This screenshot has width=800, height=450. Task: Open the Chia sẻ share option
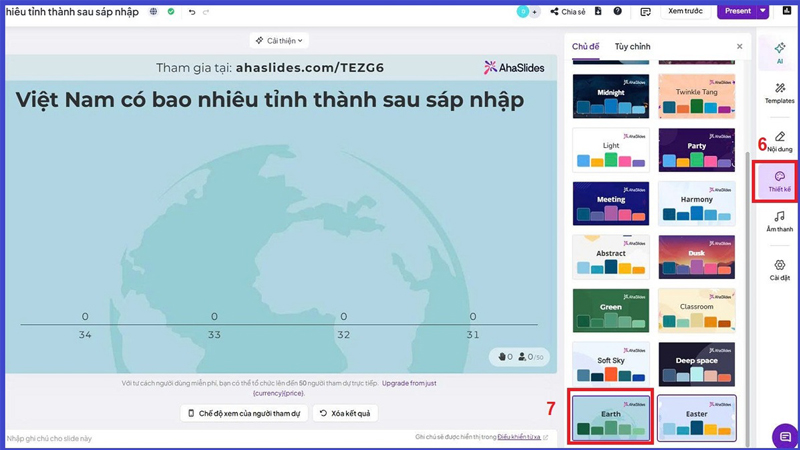568,12
